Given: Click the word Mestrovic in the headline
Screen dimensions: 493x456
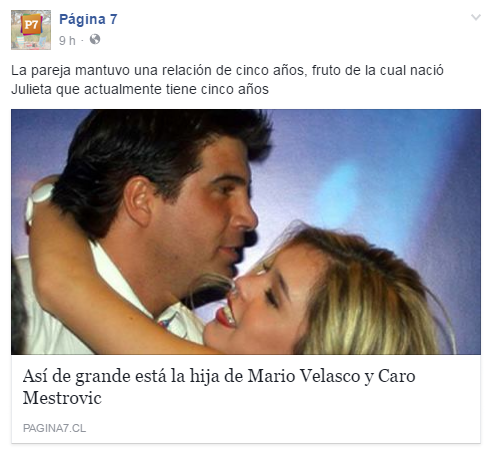Looking at the screenshot, I should click(x=62, y=398).
